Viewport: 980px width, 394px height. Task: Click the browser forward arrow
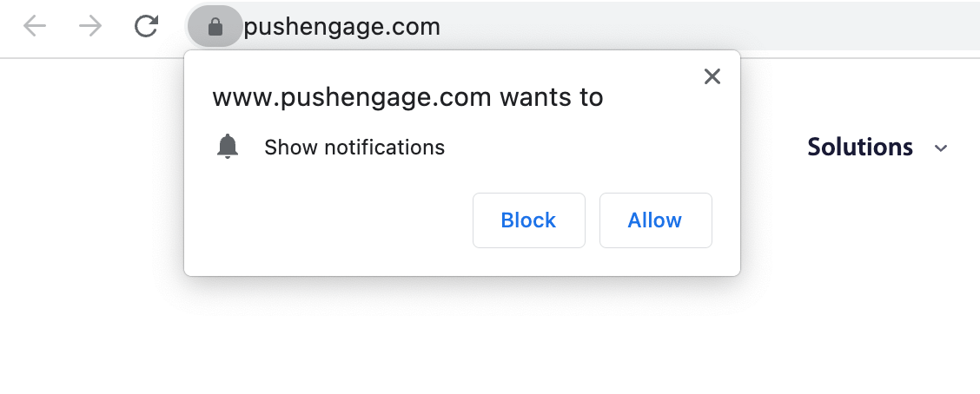[89, 27]
